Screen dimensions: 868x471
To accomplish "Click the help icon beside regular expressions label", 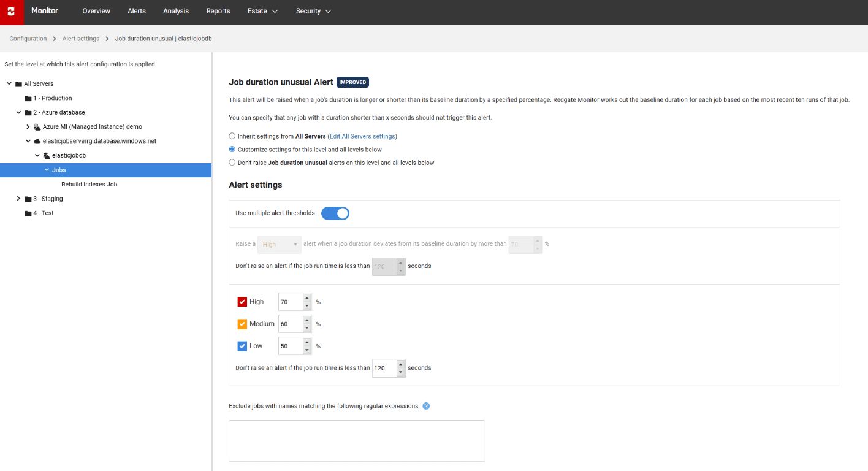I will click(x=426, y=406).
